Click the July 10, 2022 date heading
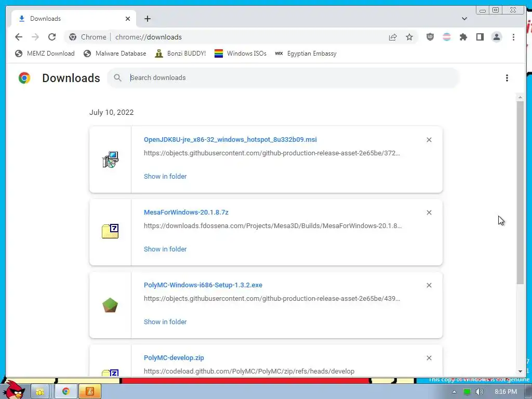532x399 pixels. point(111,112)
